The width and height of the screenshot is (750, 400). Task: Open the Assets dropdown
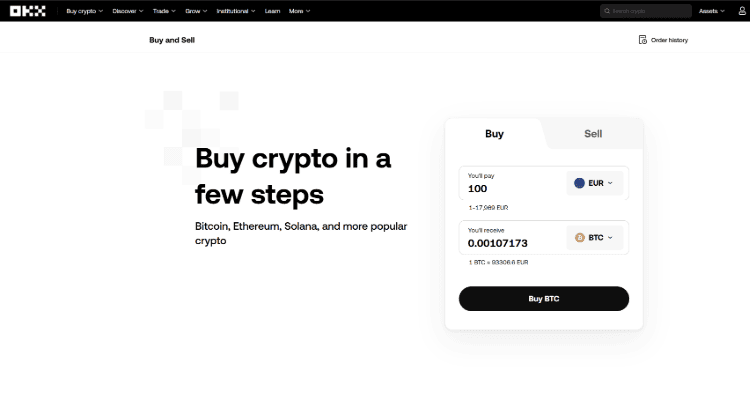(x=712, y=11)
